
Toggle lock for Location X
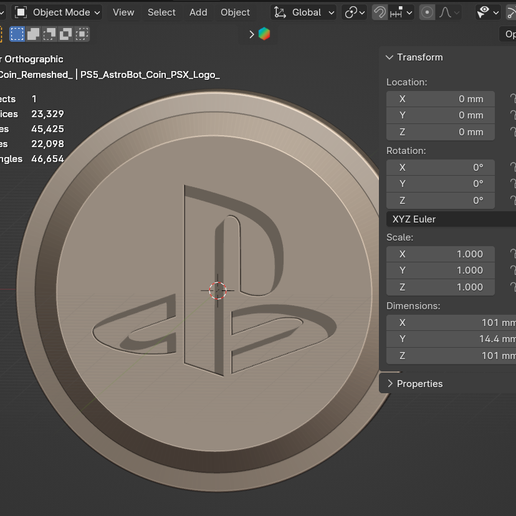[x=513, y=99]
